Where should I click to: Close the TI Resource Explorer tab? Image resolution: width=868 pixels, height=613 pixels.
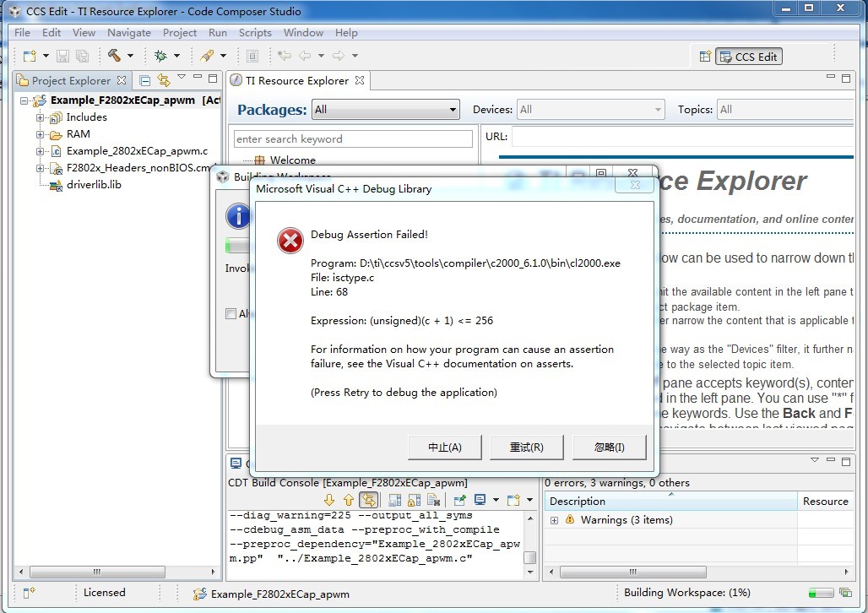point(359,80)
